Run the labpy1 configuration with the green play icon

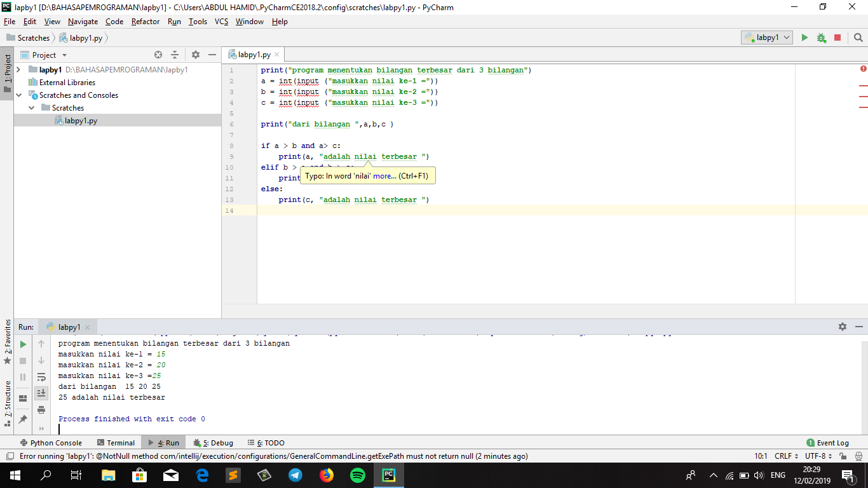point(804,37)
